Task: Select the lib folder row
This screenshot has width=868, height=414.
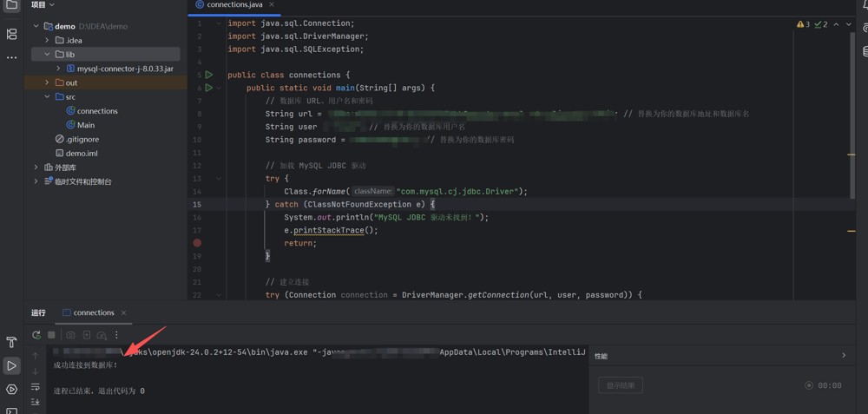Action: point(106,54)
